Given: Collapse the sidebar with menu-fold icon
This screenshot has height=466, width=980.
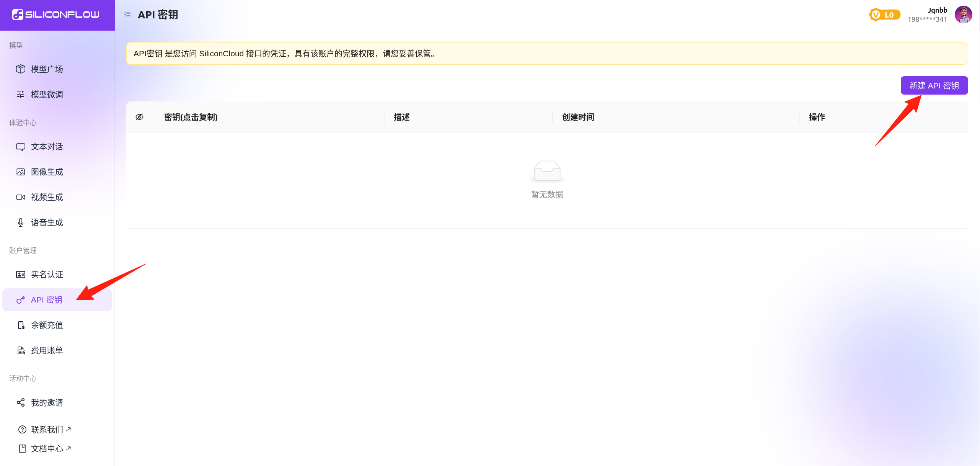Looking at the screenshot, I should click(x=127, y=15).
